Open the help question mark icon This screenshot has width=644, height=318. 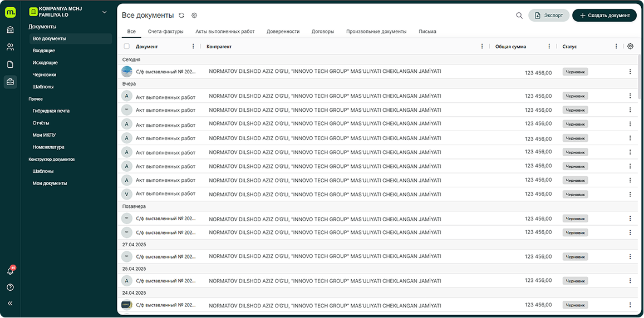10,287
